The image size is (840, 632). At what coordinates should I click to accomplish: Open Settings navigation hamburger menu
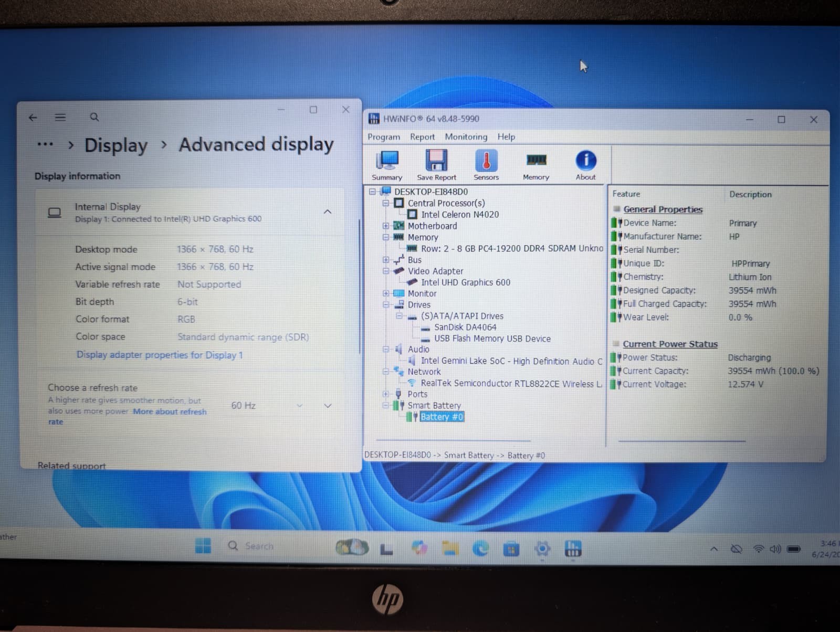pyautogui.click(x=60, y=118)
